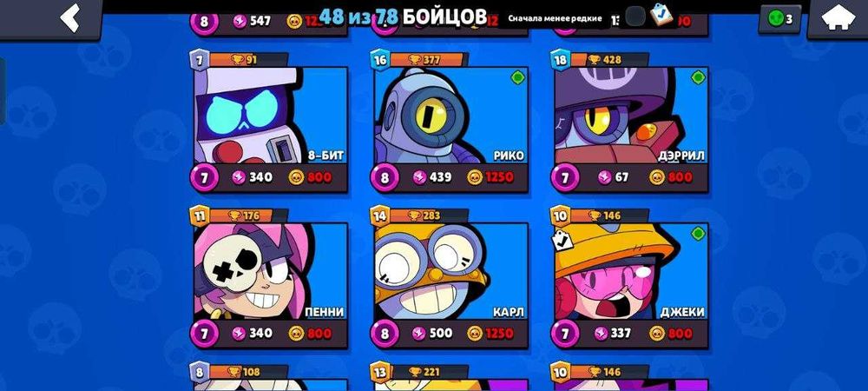The width and height of the screenshot is (868, 391).
Task: Select the 8-БИТ brawler portrait
Action: click(271, 116)
